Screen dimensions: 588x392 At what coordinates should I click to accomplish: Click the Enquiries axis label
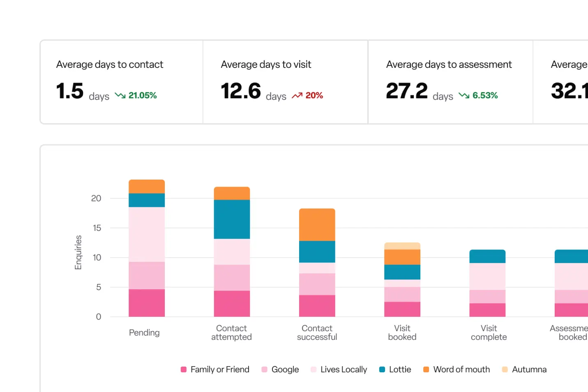point(78,252)
